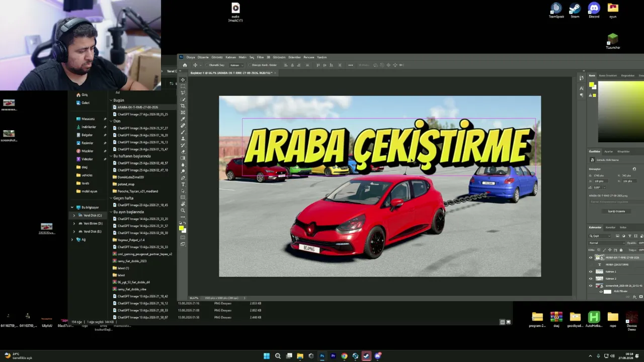Viewport: 644px width, 362px height.
Task: Switch to the Renk Örnekleri tab
Action: tap(608, 75)
